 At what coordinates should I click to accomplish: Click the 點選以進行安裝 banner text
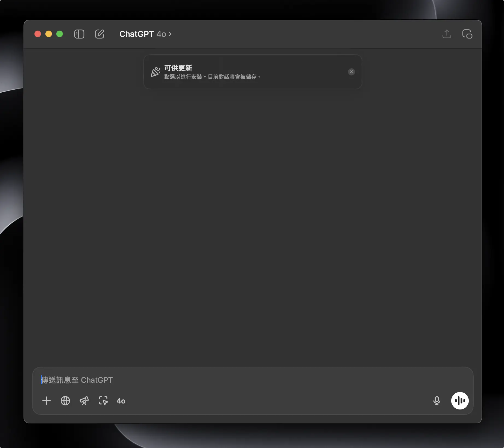click(x=212, y=77)
